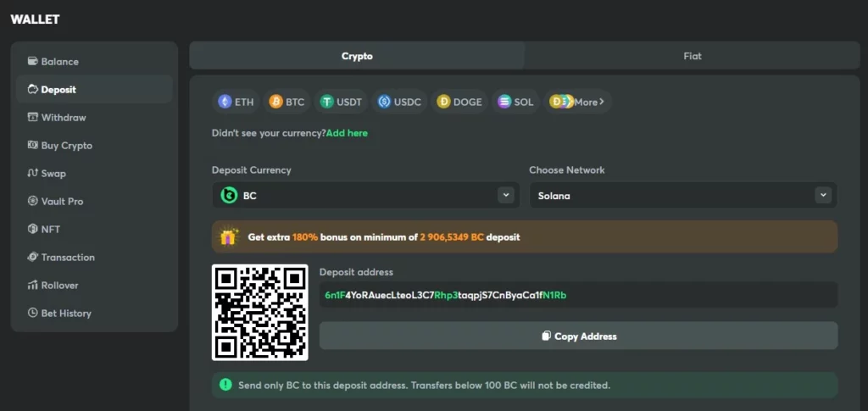Click the Tether coin icon

coord(327,102)
